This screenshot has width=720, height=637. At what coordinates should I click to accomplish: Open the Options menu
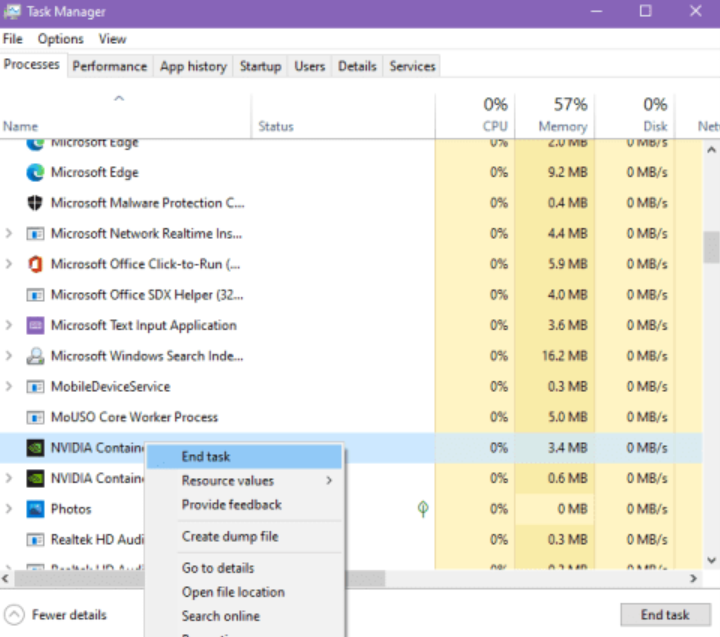(x=61, y=39)
